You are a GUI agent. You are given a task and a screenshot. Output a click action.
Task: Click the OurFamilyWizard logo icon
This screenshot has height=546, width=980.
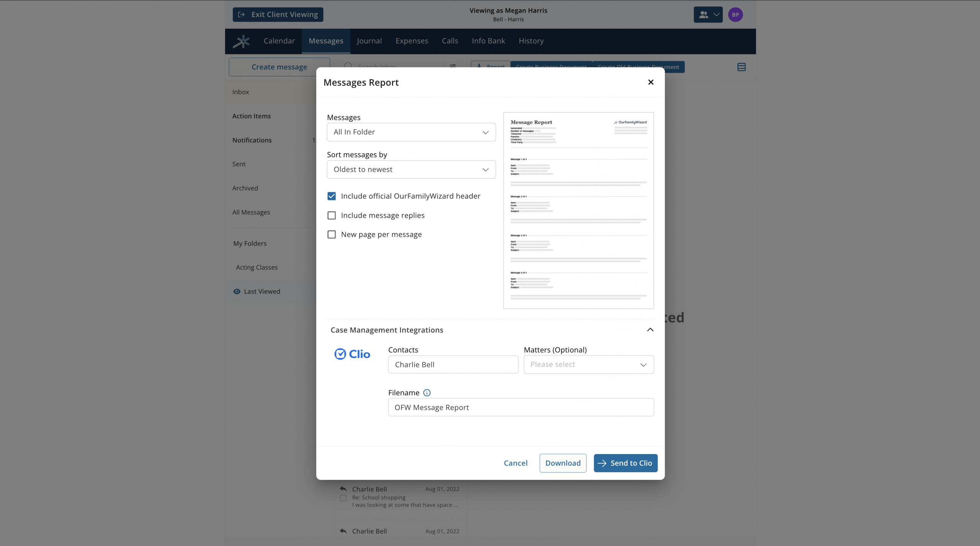point(241,41)
